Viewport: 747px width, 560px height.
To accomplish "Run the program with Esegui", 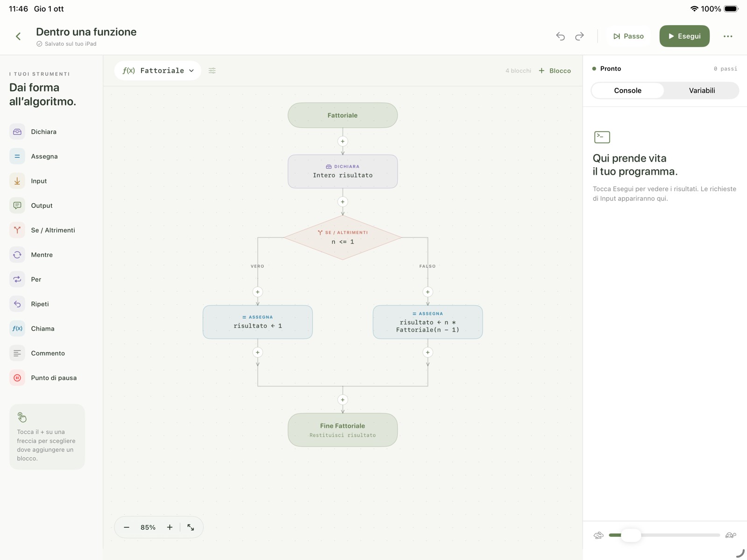I will 684,36.
